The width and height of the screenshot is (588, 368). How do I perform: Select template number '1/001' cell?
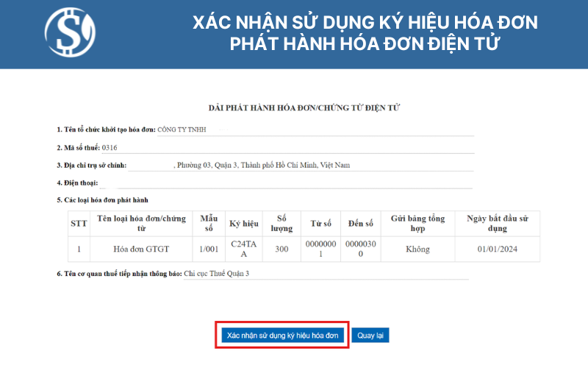209,249
